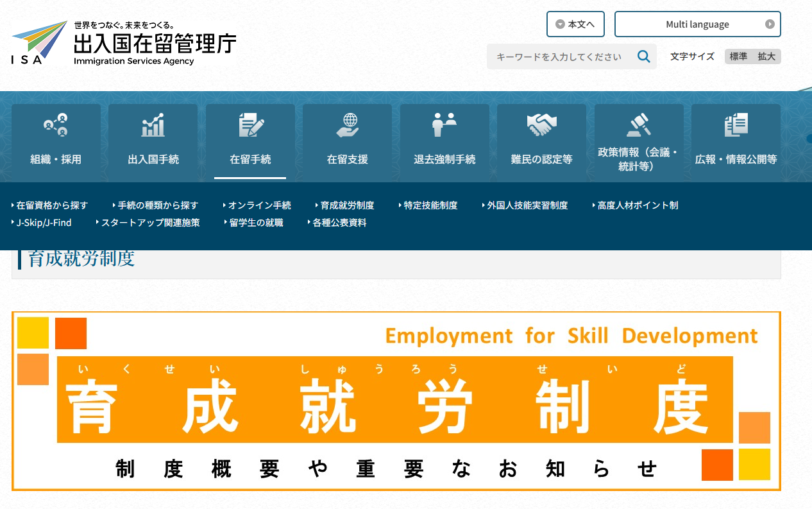Select the 退去強制手続 people icon
This screenshot has height=509, width=812.
coord(444,125)
